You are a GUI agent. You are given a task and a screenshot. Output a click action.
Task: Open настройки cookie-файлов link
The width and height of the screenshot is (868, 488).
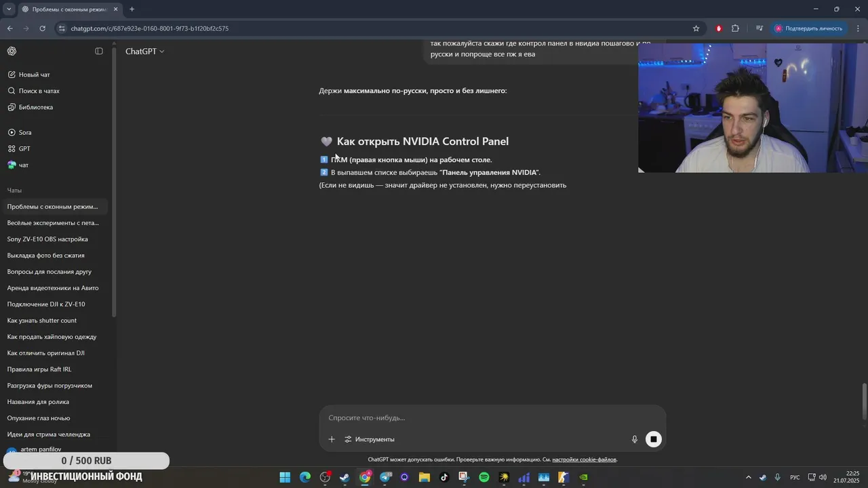(584, 460)
